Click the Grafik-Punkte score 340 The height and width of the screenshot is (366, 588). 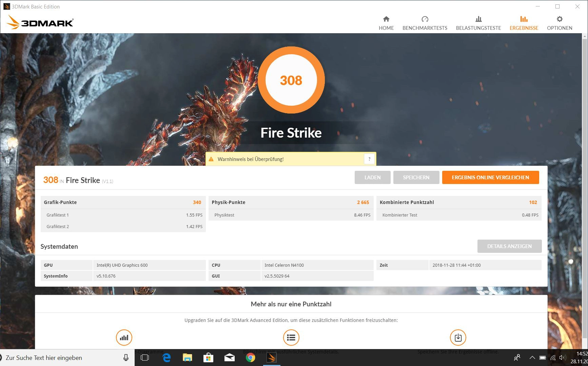coord(197,202)
